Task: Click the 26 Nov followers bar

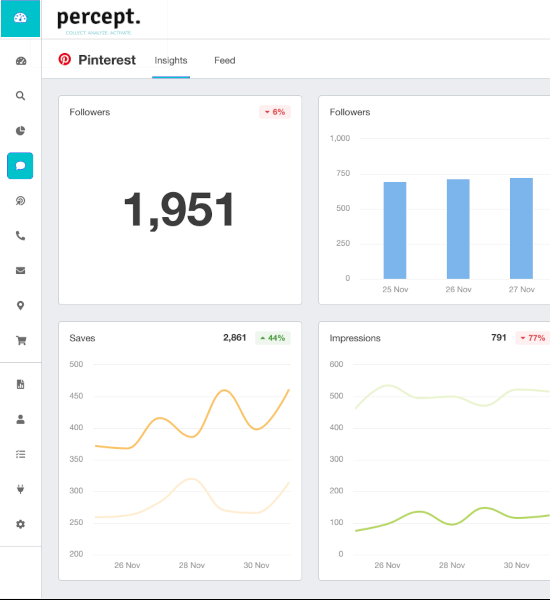Action: (x=458, y=229)
